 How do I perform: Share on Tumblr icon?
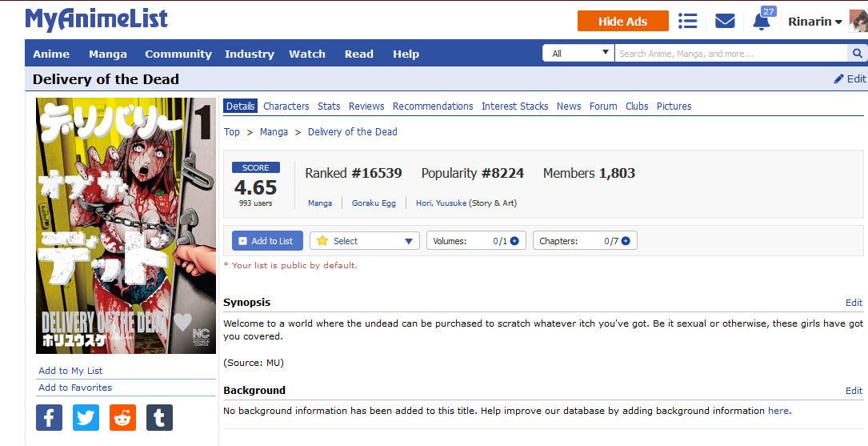click(x=159, y=417)
